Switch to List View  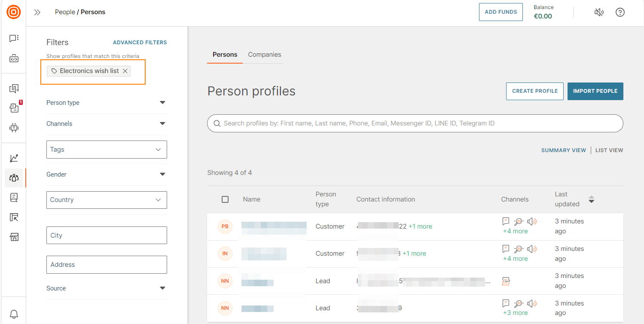pos(609,150)
